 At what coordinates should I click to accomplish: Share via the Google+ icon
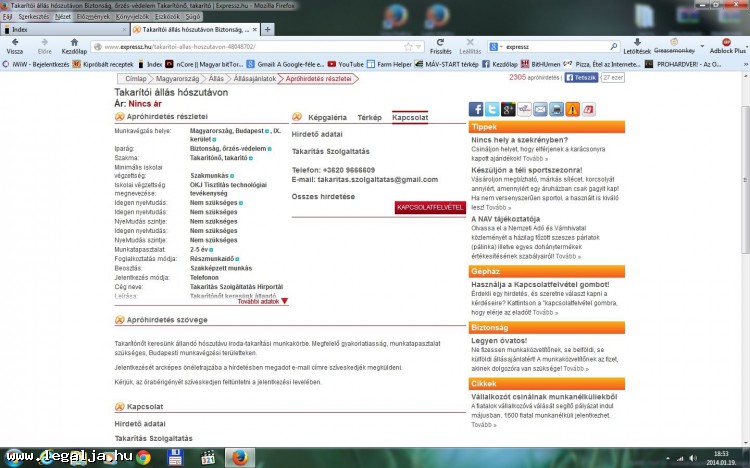(x=509, y=109)
